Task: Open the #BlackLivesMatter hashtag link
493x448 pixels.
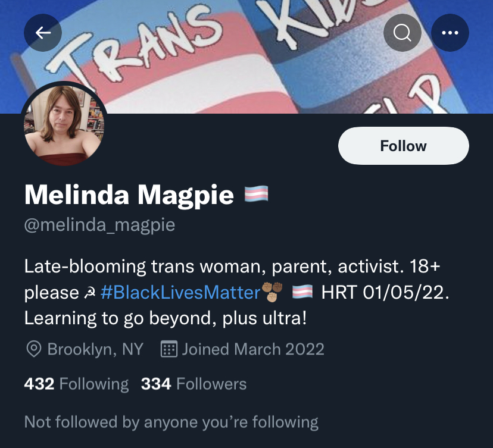Action: (x=181, y=293)
